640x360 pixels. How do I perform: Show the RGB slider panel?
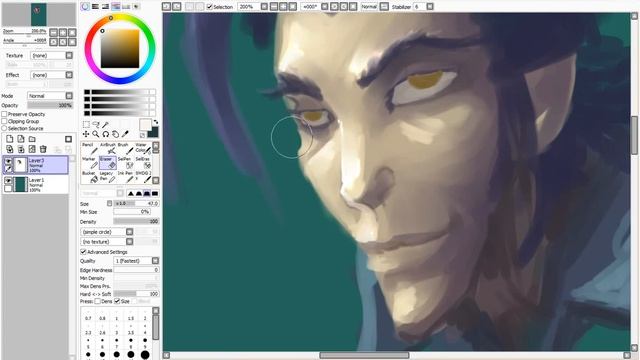click(x=96, y=7)
